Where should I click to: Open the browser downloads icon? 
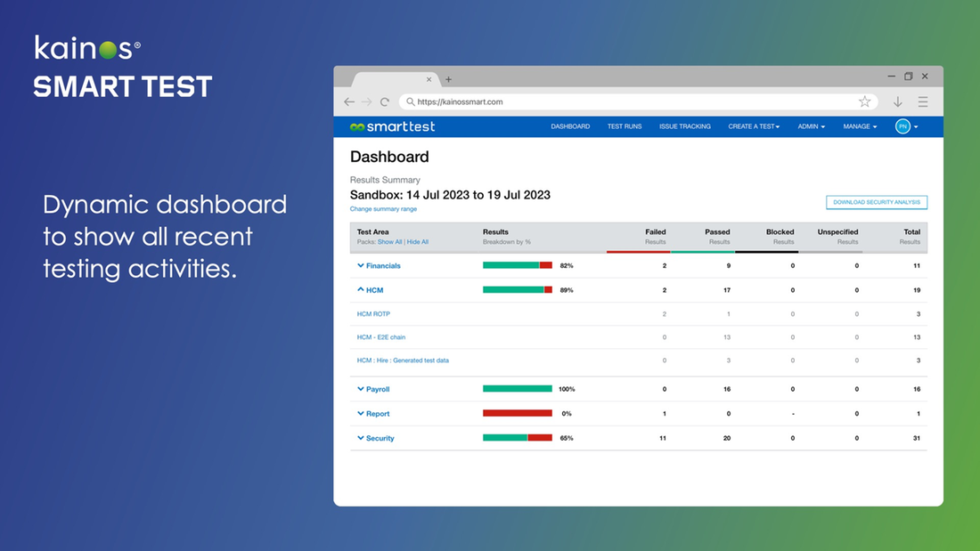coord(898,101)
